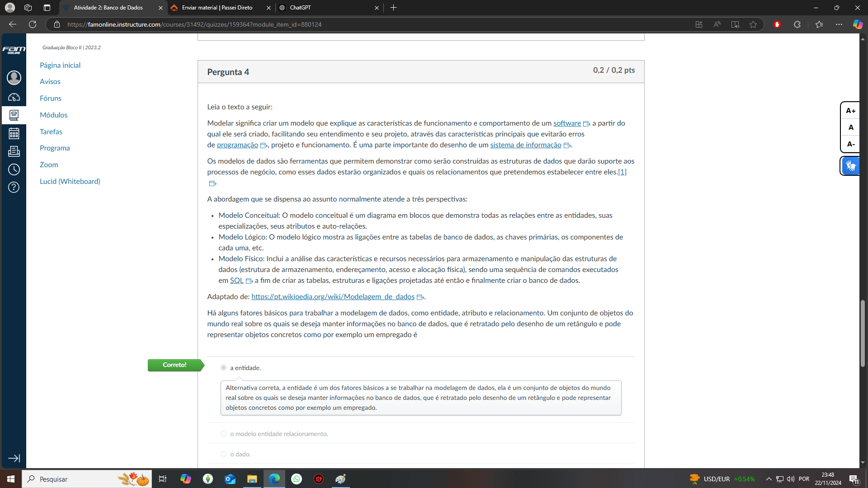Viewport: 868px width, 488px height.
Task: Select the 'a entidade' radio option
Action: click(223, 368)
